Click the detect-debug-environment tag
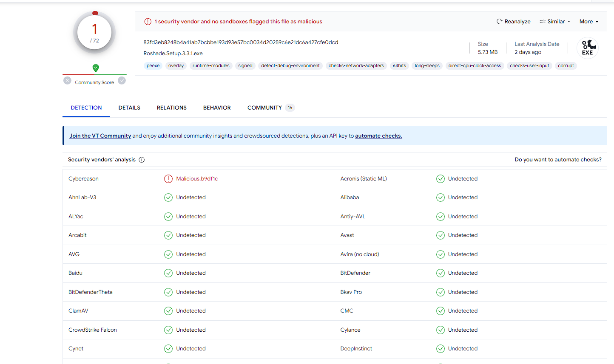The height and width of the screenshot is (364, 614). coord(290,66)
